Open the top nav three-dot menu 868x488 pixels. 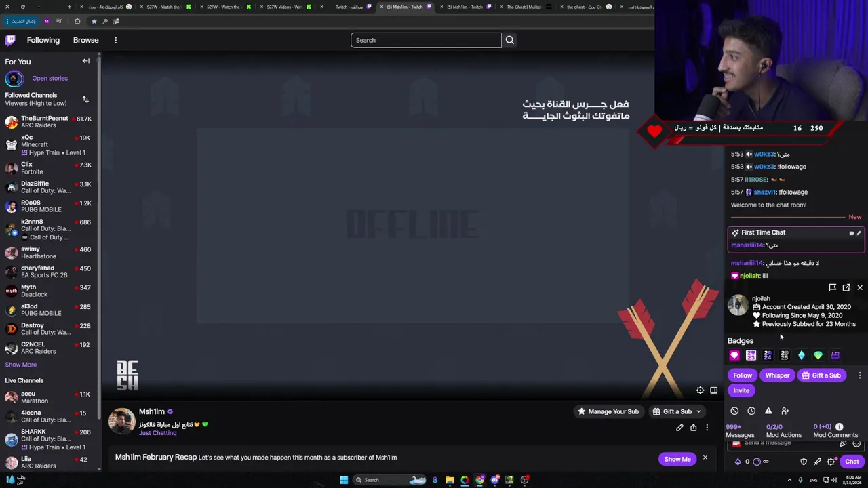pyautogui.click(x=115, y=40)
